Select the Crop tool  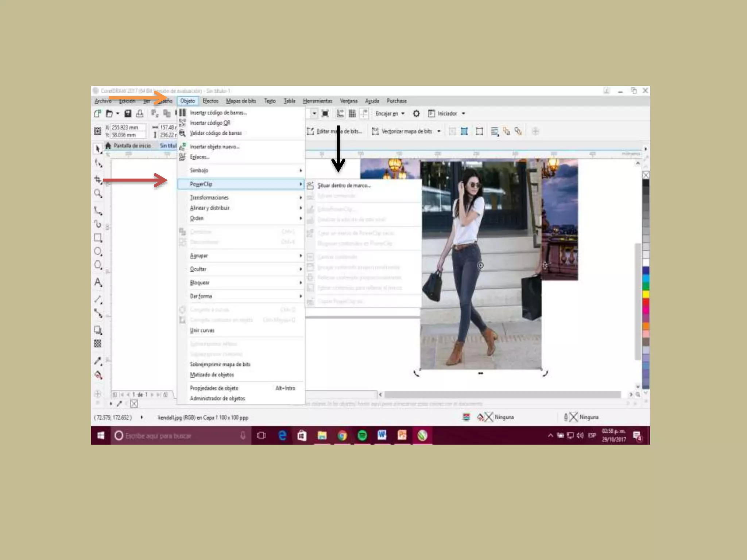coord(98,179)
